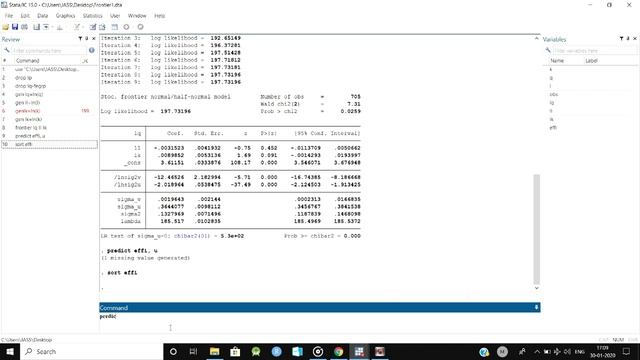Click the Clear –more– condition toolbar icon
Viewport: 640px width, 360px height.
[x=126, y=27]
